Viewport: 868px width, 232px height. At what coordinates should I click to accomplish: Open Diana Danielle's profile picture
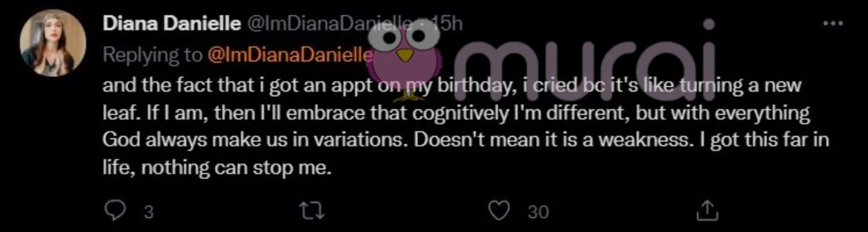(x=53, y=43)
